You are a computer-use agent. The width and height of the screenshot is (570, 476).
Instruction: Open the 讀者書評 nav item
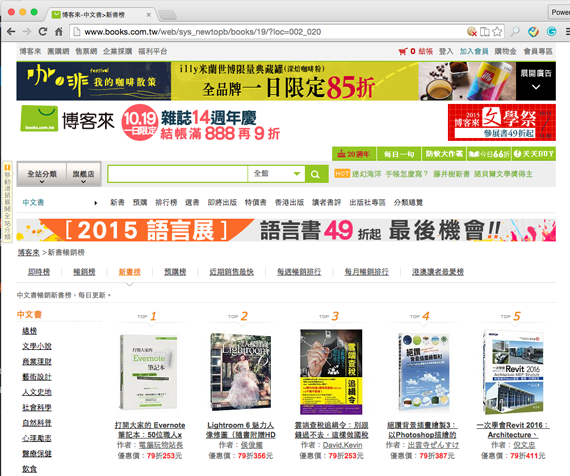pos(326,203)
